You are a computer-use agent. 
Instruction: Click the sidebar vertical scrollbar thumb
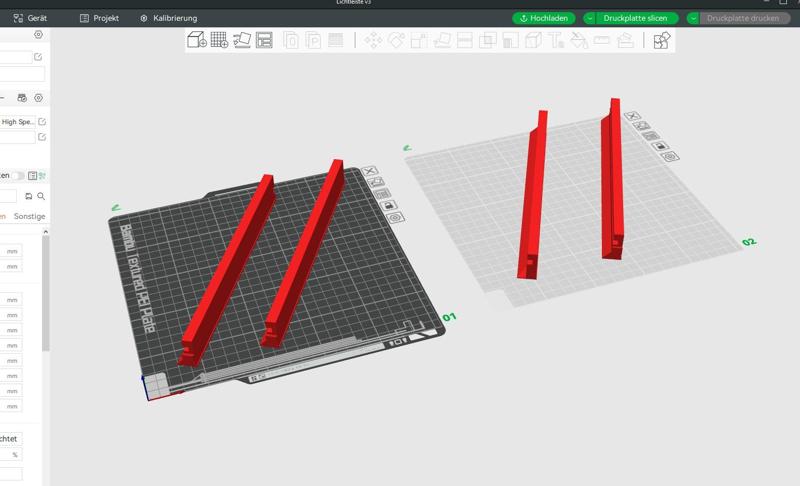coord(45,293)
